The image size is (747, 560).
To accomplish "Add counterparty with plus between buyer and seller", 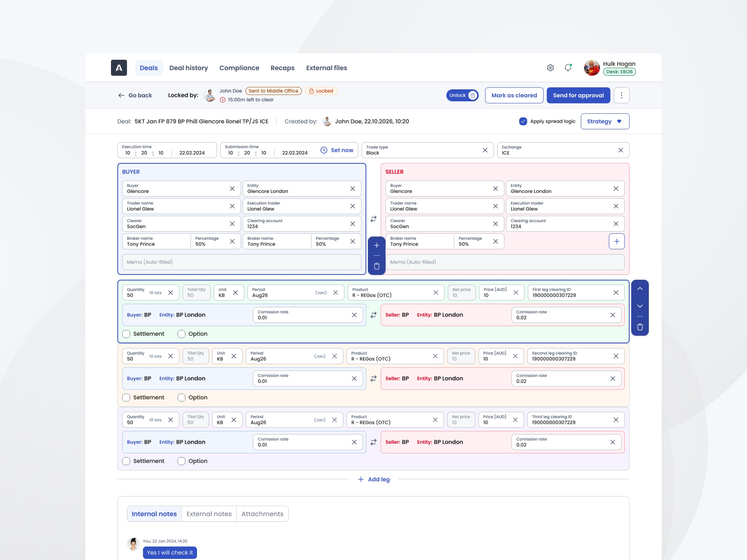I will [x=376, y=245].
